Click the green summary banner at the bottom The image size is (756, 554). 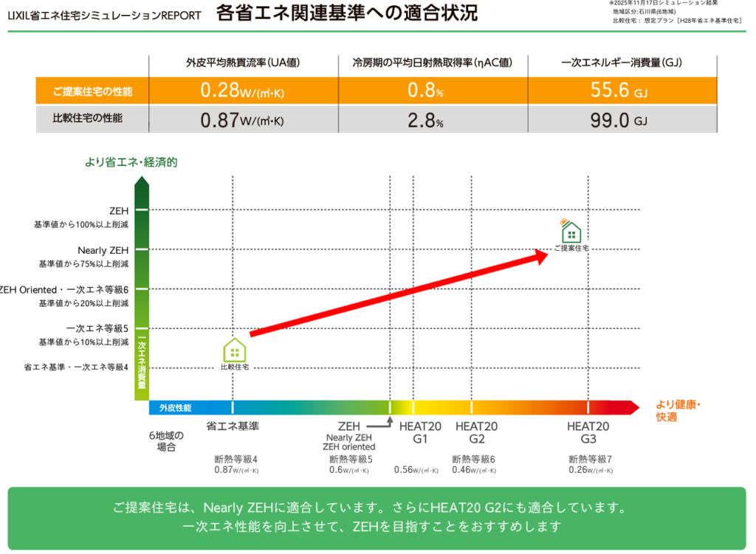click(377, 517)
